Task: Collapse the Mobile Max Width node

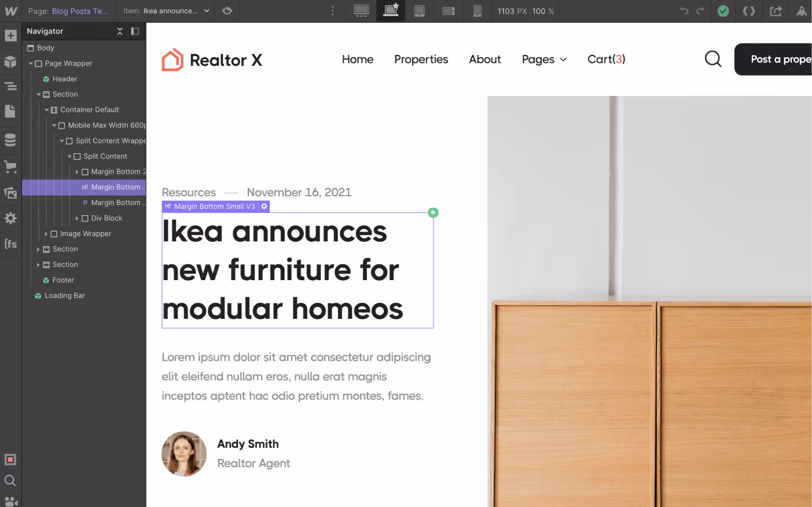Action: point(54,126)
